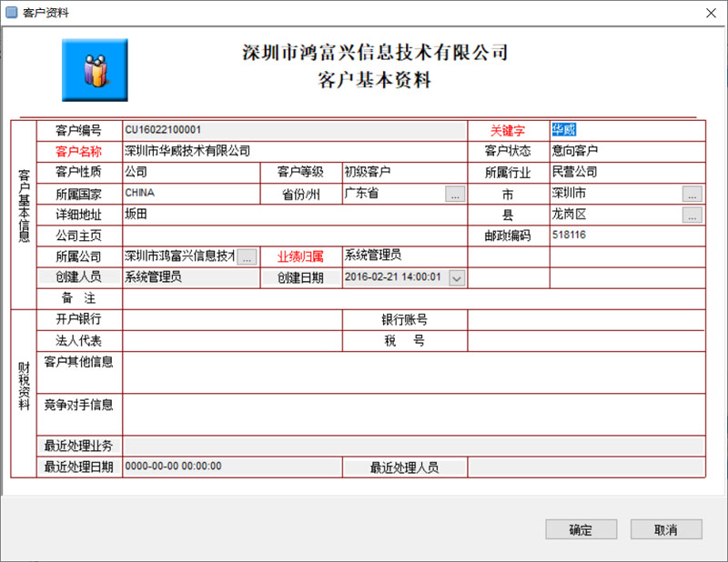Click the empty 公司主页 field
The image size is (728, 562).
point(295,236)
